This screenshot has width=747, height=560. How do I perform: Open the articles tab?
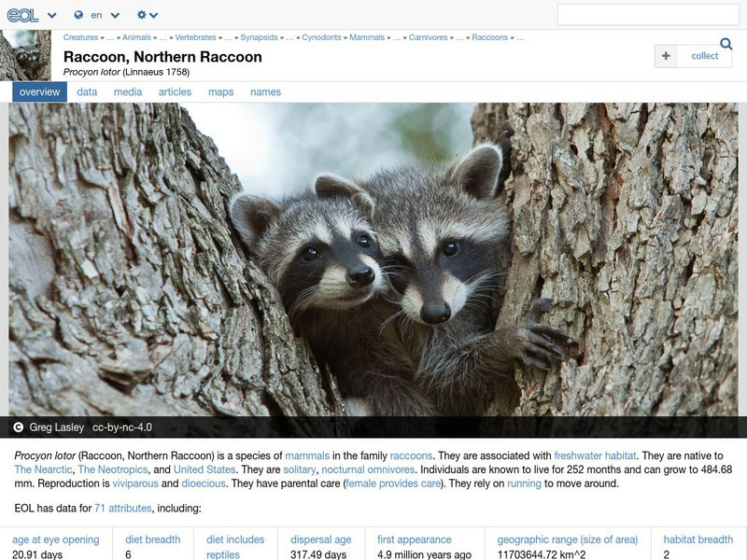point(175,91)
